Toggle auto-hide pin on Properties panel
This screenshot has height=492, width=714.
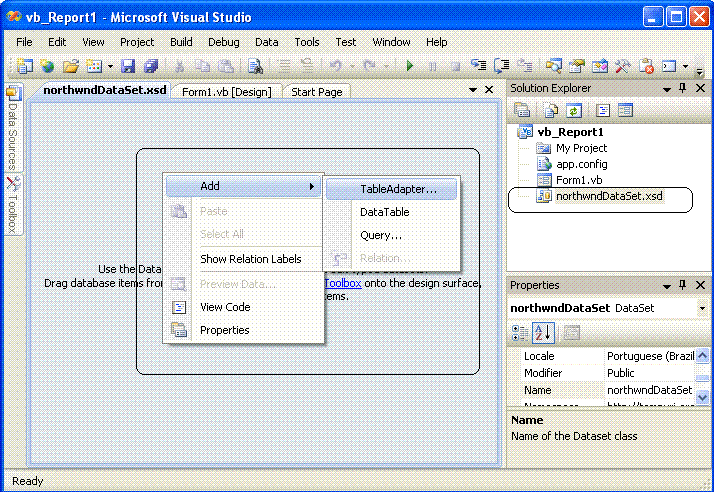click(683, 285)
